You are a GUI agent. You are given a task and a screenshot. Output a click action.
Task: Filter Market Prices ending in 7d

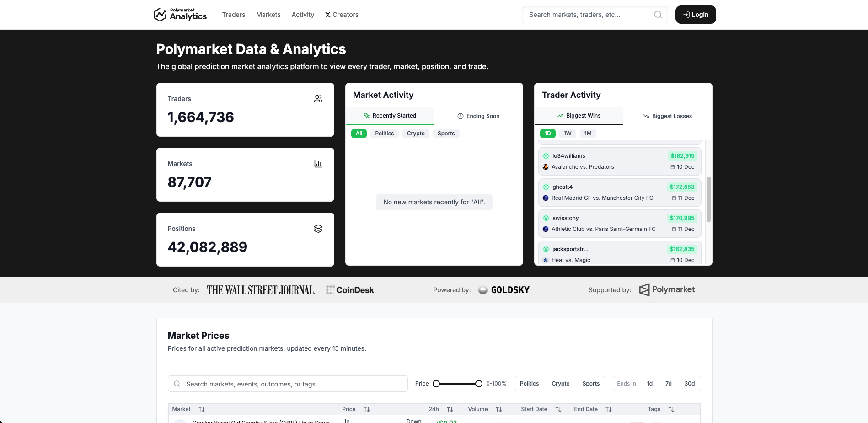(669, 384)
